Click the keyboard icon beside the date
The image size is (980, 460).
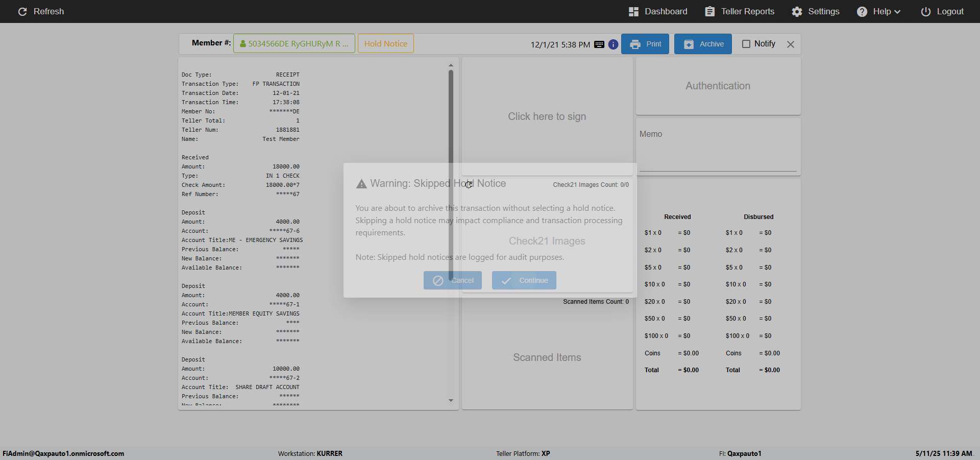(x=599, y=44)
